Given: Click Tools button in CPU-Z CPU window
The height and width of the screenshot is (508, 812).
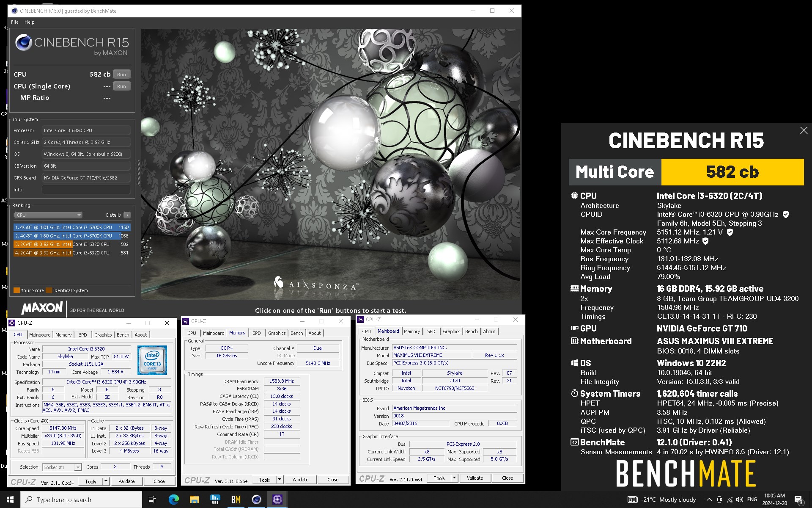Looking at the screenshot, I should pyautogui.click(x=91, y=481).
